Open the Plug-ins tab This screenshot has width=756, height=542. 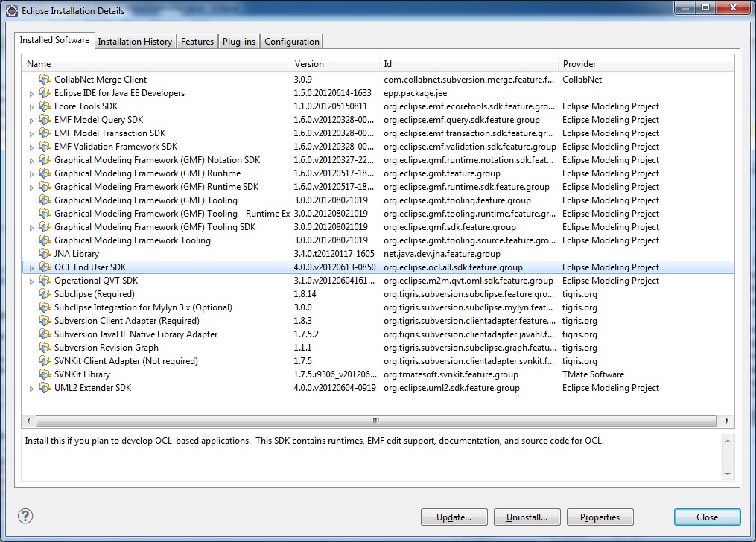pos(239,42)
